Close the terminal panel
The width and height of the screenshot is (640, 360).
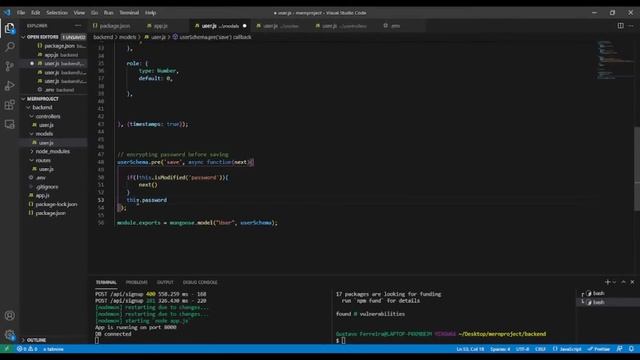pos(632,282)
